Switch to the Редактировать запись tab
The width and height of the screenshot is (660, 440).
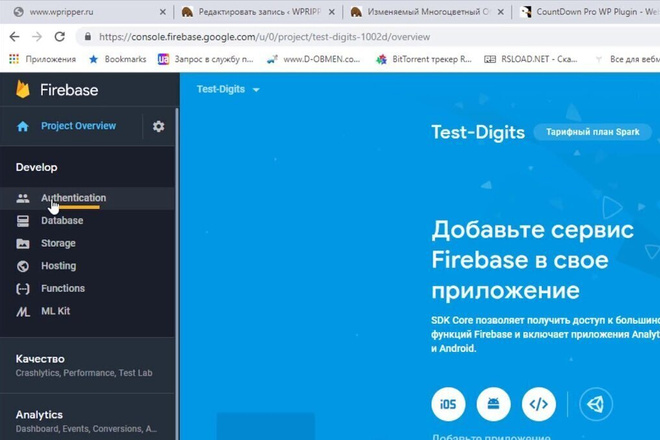coord(259,12)
